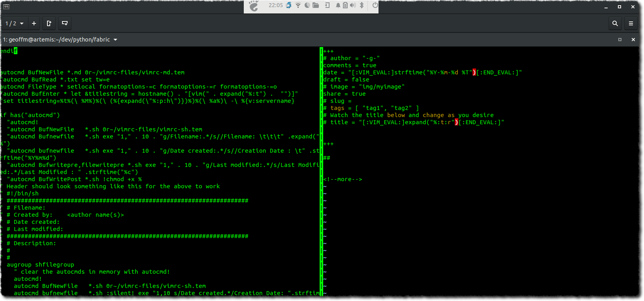The width and height of the screenshot is (644, 301).
Task: Click line 'autocmd BufRead *.txt set tw=e'
Action: (x=55, y=80)
